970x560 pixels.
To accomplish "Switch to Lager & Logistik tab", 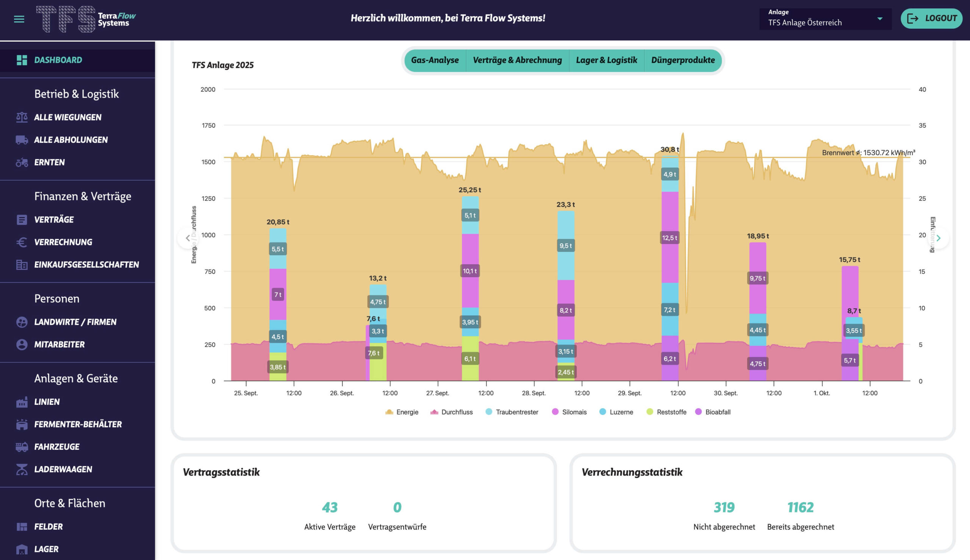I will (x=606, y=60).
